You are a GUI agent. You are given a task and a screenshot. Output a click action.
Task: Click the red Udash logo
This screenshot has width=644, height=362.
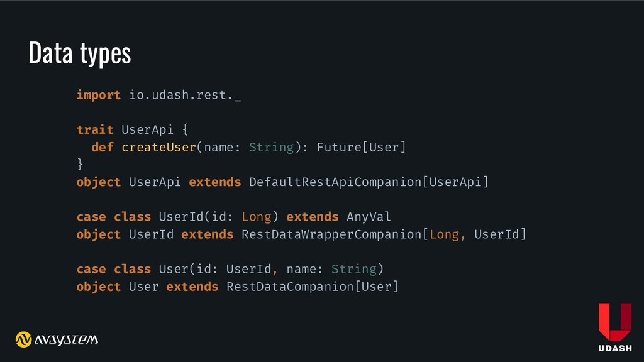tap(614, 321)
